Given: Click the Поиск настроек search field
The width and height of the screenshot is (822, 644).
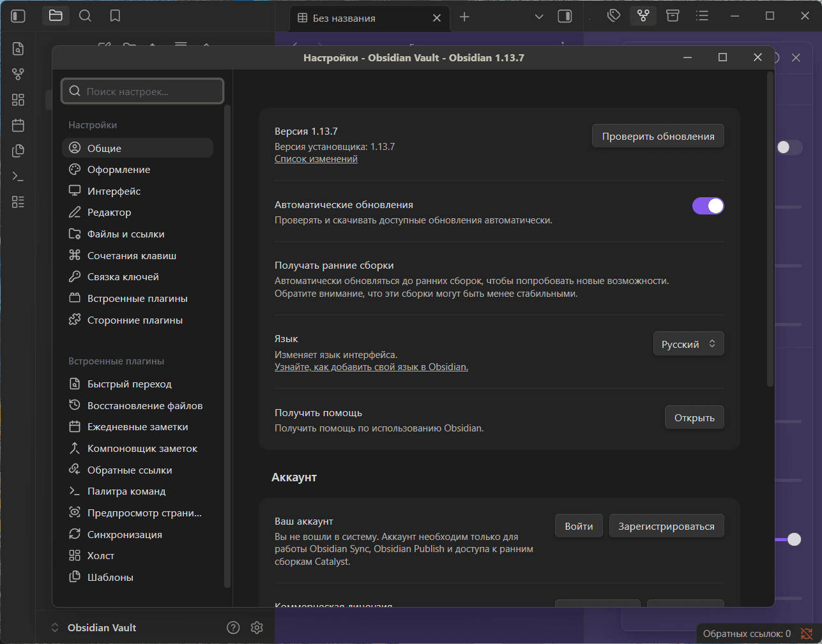Looking at the screenshot, I should pyautogui.click(x=142, y=91).
